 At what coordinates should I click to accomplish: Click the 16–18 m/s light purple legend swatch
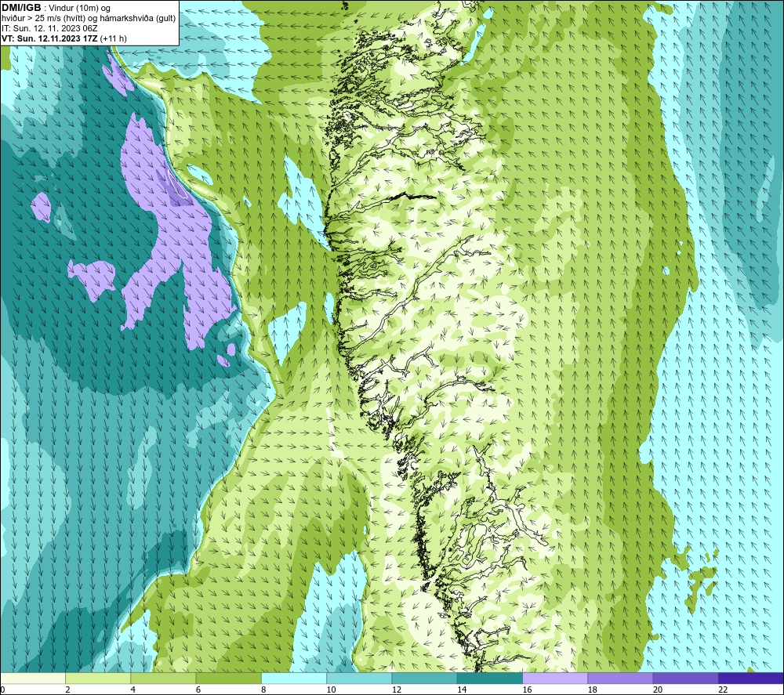tap(555, 678)
